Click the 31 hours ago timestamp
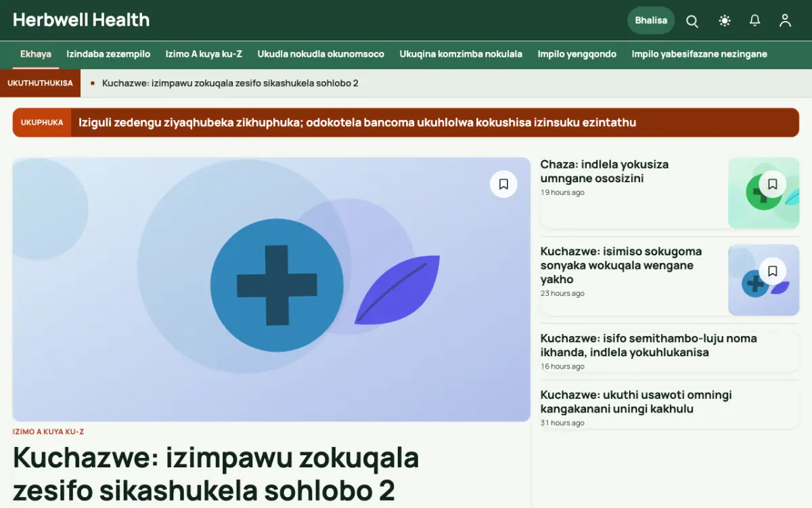 point(562,423)
